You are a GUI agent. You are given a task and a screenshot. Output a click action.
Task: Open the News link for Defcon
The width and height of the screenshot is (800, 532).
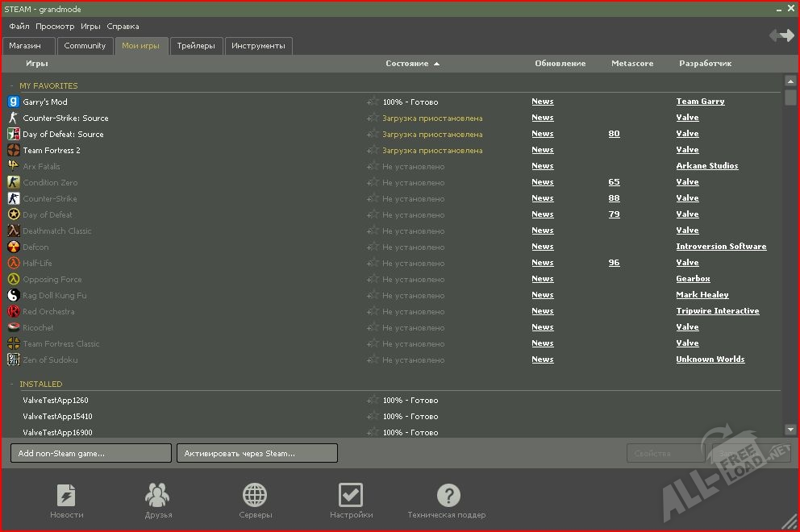542,247
